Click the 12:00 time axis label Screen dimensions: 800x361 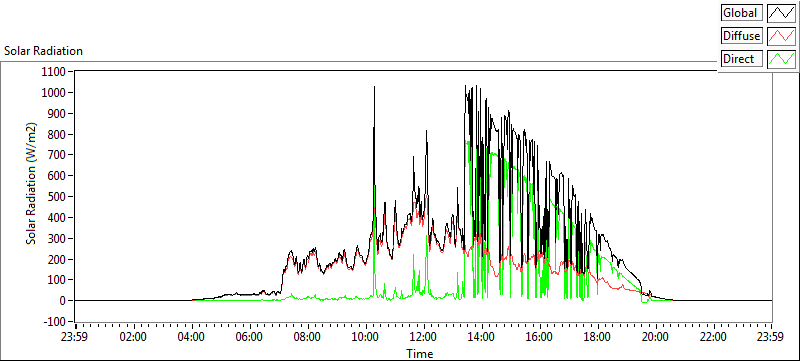coord(423,337)
